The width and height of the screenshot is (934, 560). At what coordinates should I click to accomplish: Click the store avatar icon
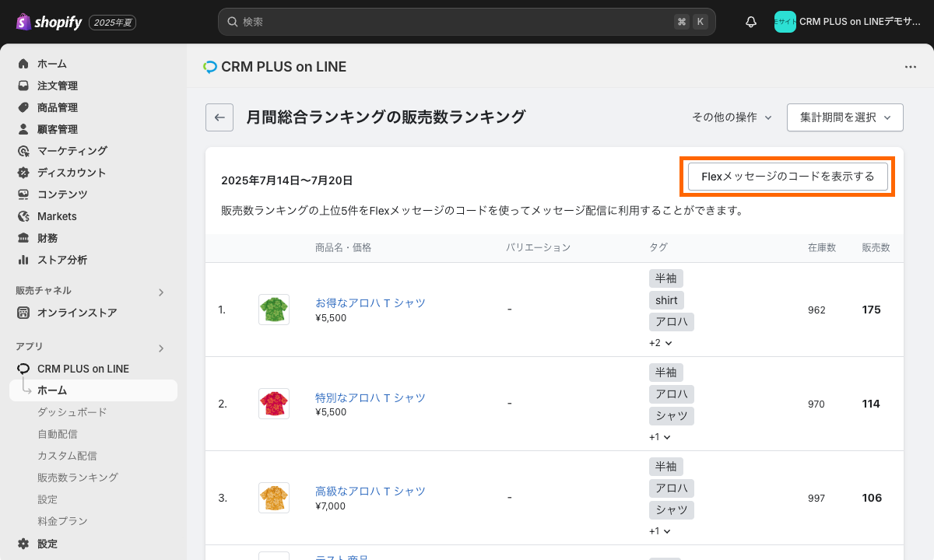785,22
